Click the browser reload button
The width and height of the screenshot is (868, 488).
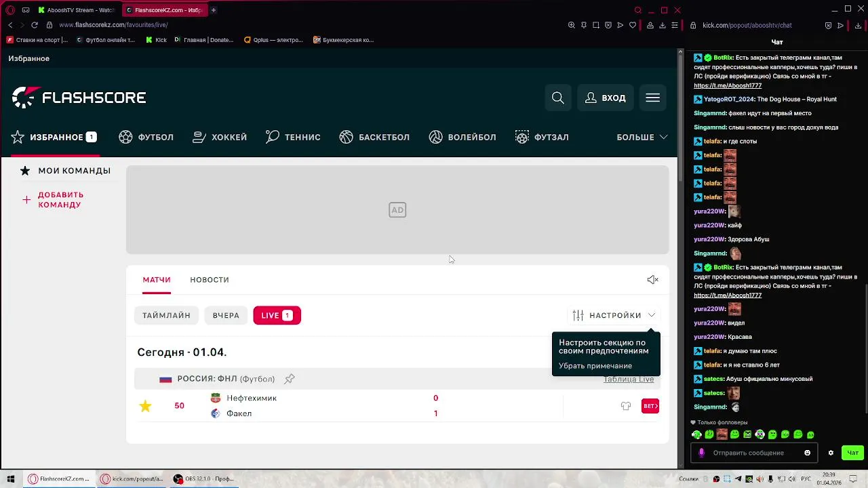pyautogui.click(x=35, y=25)
